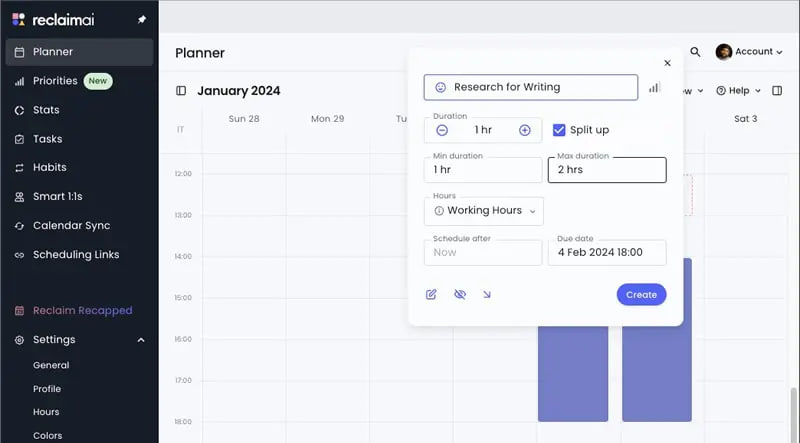Image resolution: width=800 pixels, height=443 pixels.
Task: Go to Calendar Sync page
Action: pos(71,226)
